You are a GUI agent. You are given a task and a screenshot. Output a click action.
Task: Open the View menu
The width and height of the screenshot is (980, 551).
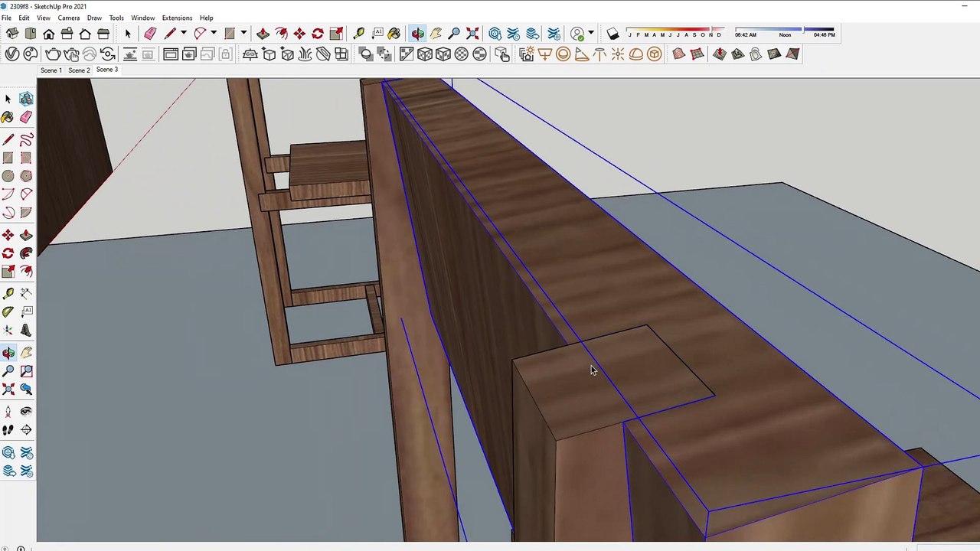(x=44, y=18)
